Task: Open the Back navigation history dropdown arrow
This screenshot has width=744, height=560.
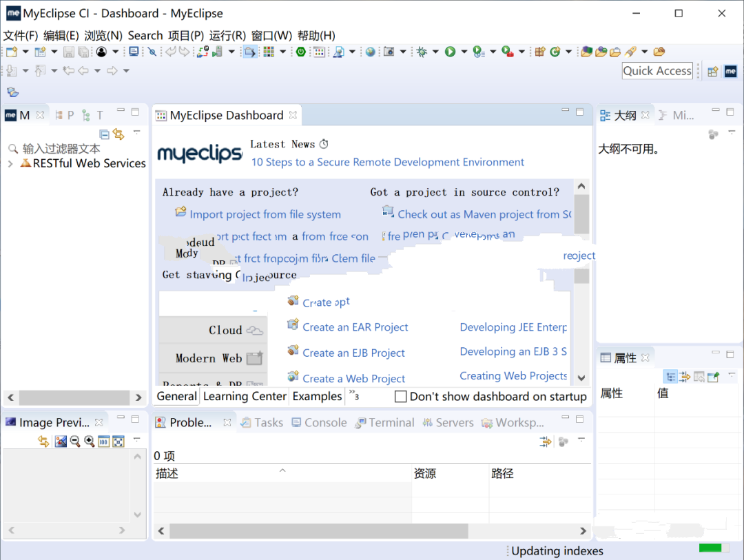Action: pos(97,71)
